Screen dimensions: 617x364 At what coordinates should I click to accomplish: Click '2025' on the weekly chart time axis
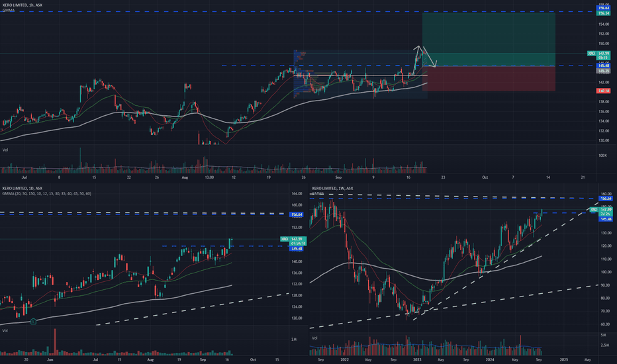click(x=564, y=359)
